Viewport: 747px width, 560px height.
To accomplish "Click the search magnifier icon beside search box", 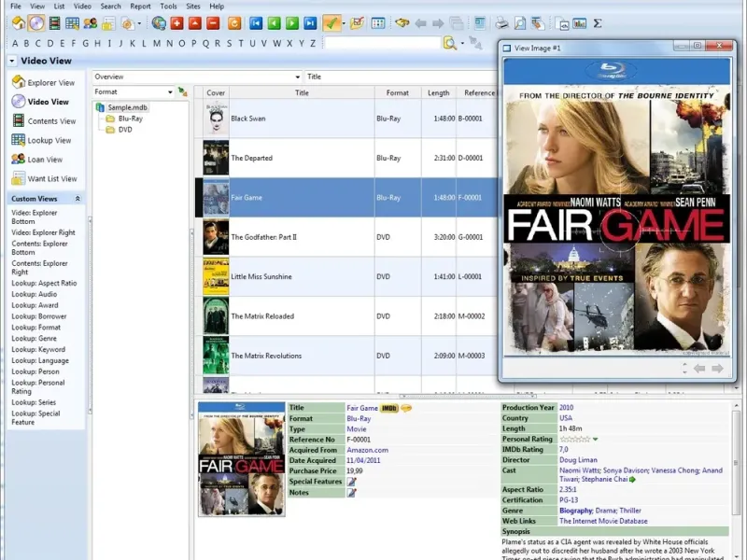I will 449,43.
